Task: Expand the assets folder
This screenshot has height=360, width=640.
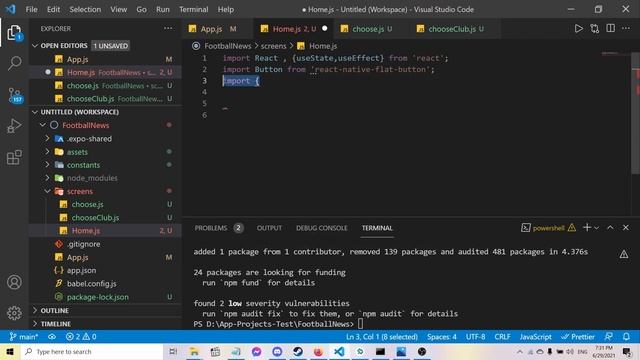Action: pos(48,151)
